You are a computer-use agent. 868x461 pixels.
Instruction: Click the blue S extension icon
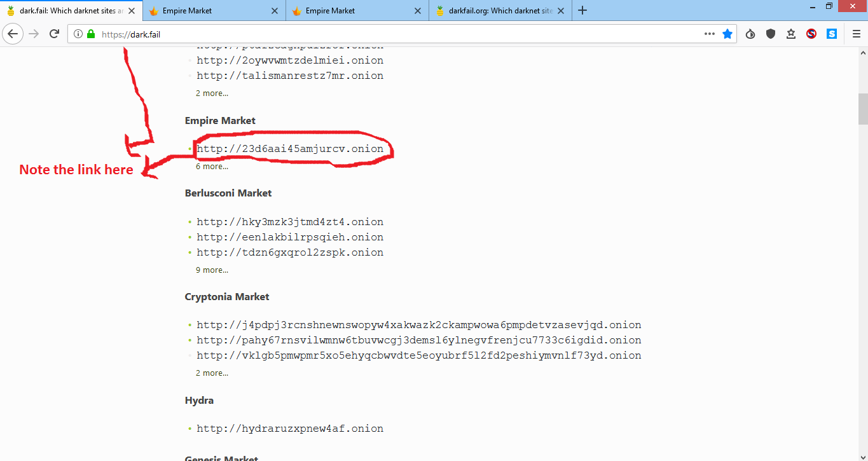click(x=832, y=34)
